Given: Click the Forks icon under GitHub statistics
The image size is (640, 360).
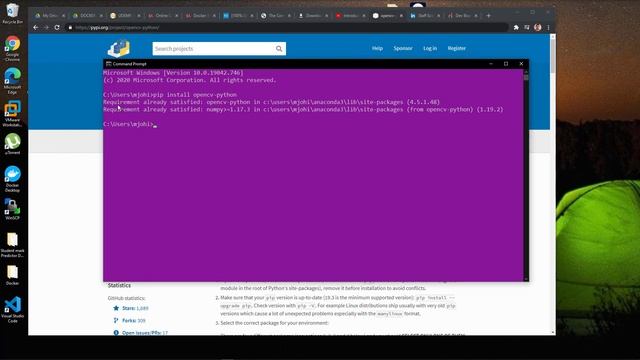Looking at the screenshot, I should (x=116, y=320).
